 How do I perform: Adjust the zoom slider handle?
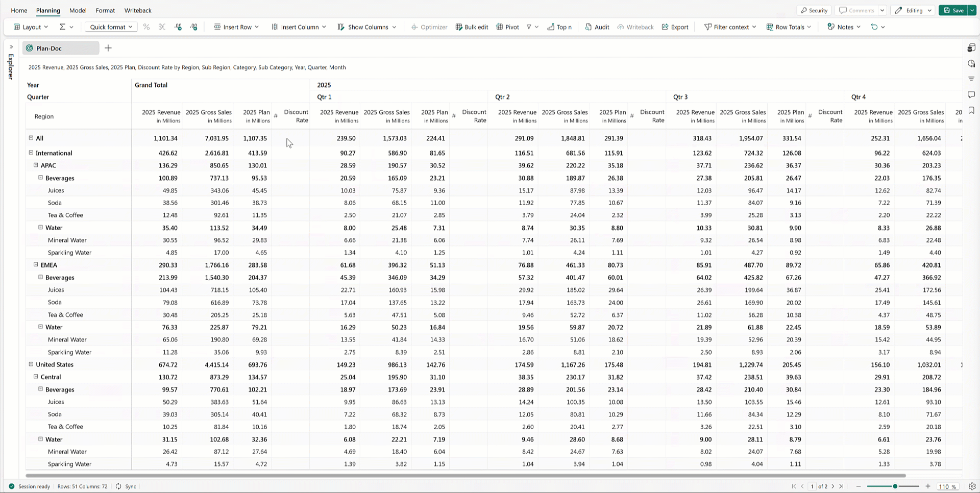pos(895,486)
